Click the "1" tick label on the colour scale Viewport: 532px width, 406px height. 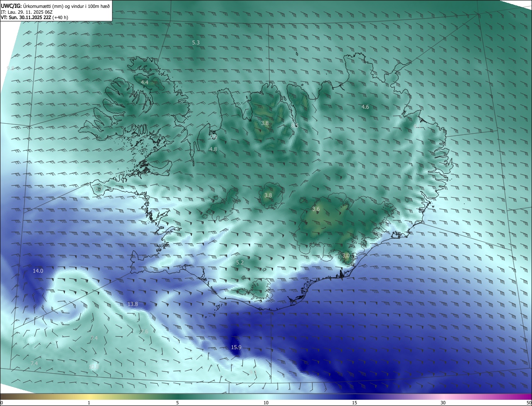[x=89, y=403]
